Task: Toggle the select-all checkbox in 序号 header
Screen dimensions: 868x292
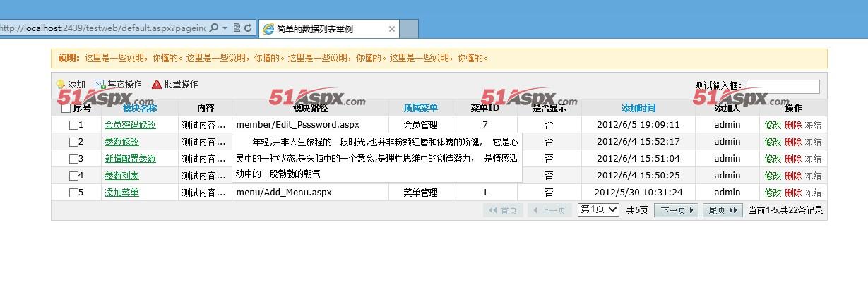Action: coord(66,108)
